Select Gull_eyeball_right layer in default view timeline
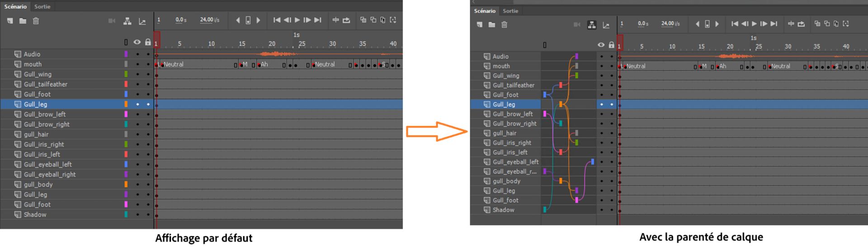 [49, 174]
